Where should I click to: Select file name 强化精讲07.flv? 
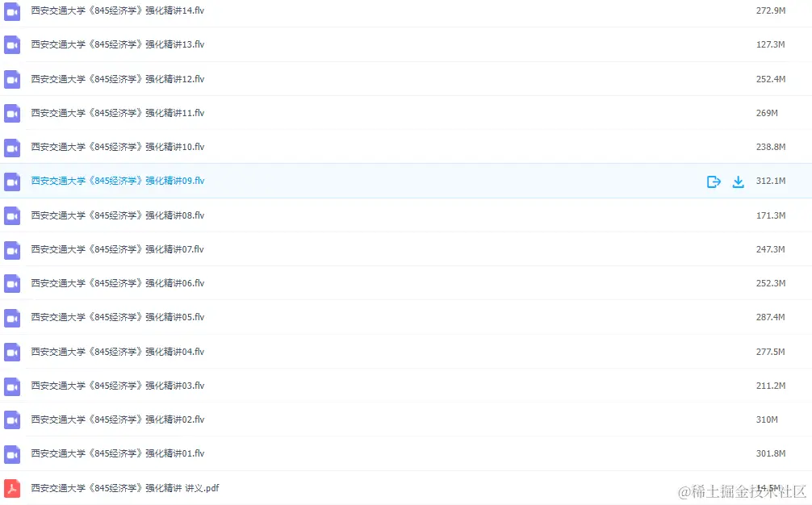(118, 249)
